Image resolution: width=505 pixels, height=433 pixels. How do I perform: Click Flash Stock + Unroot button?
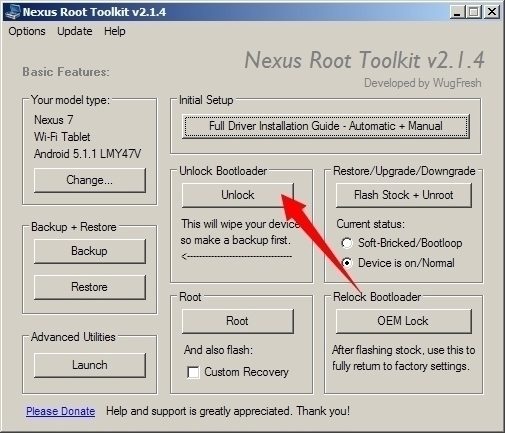coord(404,195)
